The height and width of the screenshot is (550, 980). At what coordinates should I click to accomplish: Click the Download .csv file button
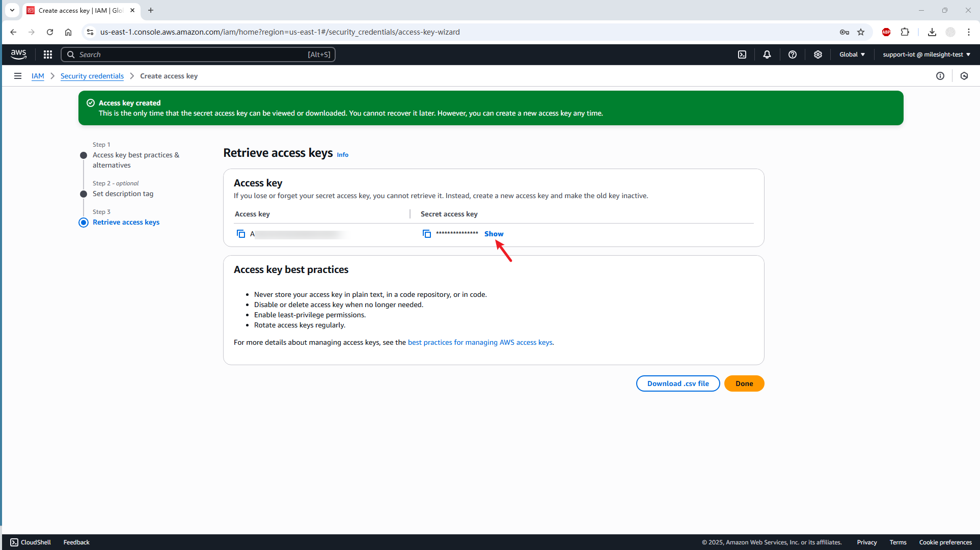tap(677, 383)
